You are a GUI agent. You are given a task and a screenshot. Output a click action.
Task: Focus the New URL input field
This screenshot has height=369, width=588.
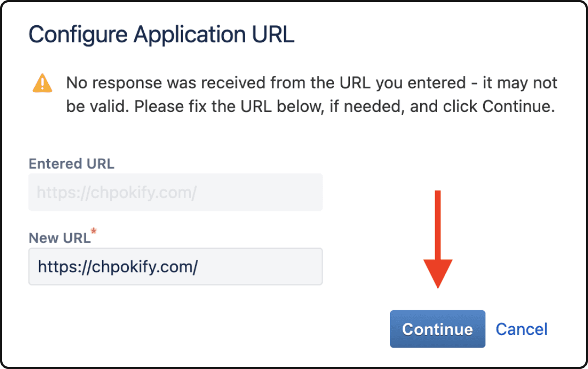[x=176, y=266]
